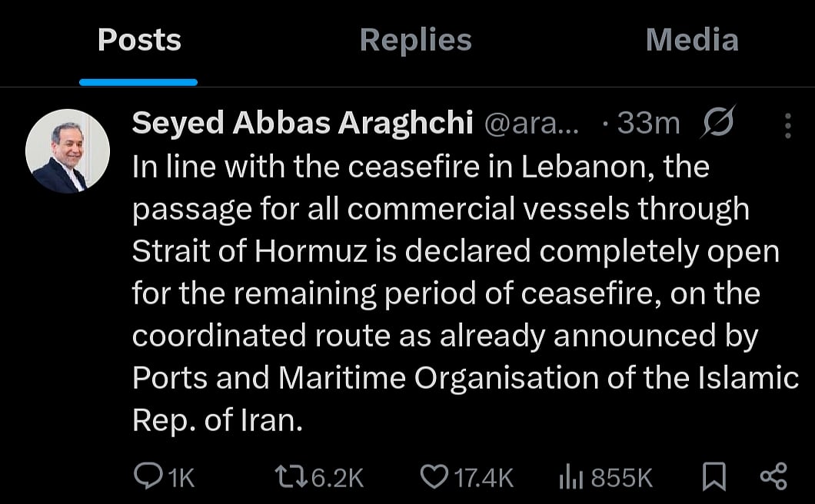This screenshot has width=815, height=504.
Task: Open the post text about Strait of Hormuz
Action: [x=454, y=292]
